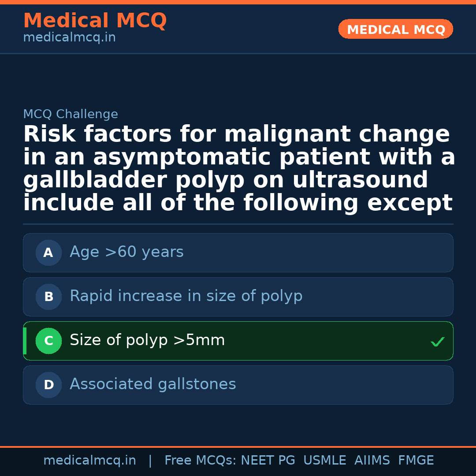Click the 'Medical MCQ' header title

(x=95, y=21)
